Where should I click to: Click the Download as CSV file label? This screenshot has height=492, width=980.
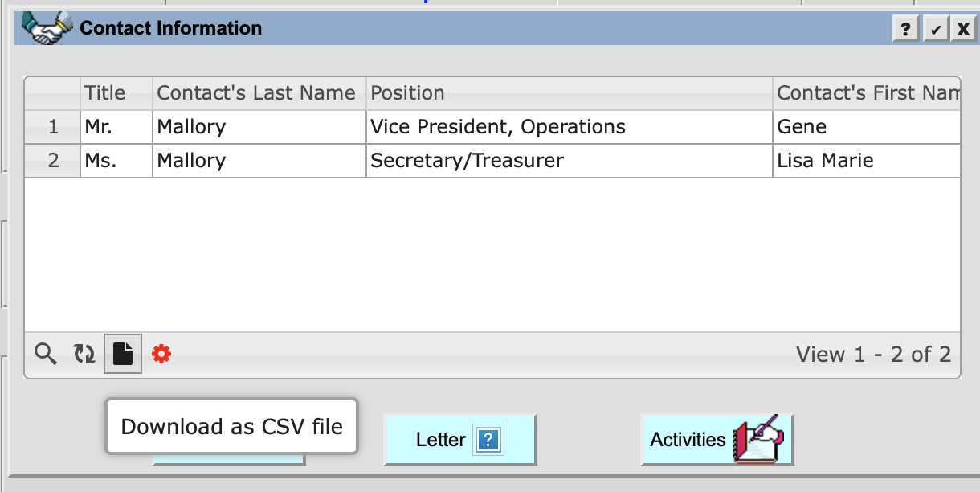tap(231, 426)
